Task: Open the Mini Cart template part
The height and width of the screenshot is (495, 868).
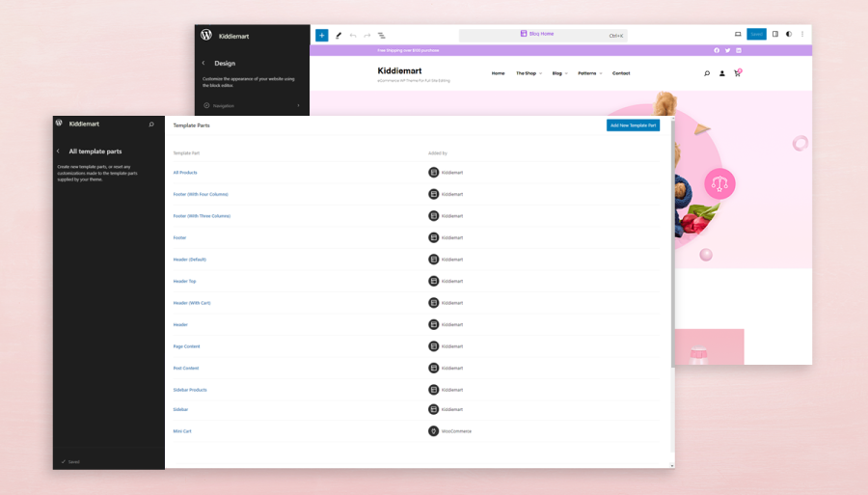Action: pos(182,430)
